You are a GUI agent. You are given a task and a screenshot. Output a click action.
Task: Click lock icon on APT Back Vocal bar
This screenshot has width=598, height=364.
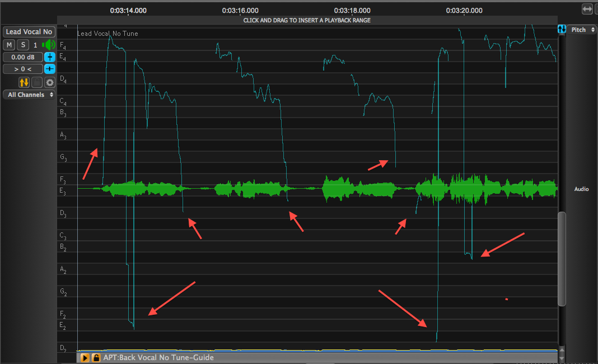click(96, 358)
